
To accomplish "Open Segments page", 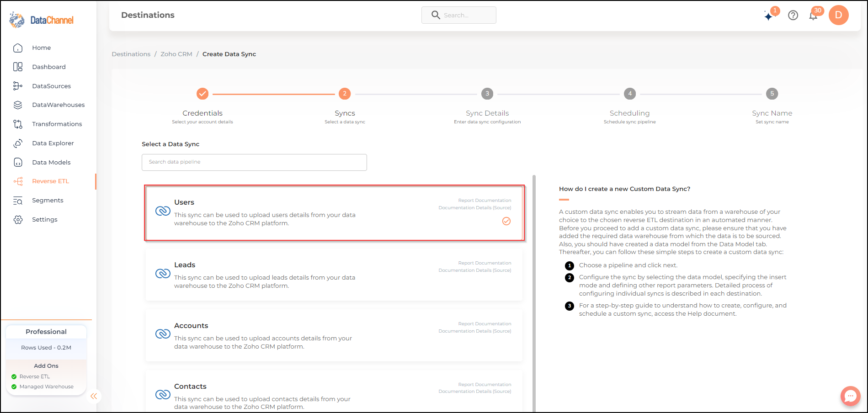I will pos(48,200).
